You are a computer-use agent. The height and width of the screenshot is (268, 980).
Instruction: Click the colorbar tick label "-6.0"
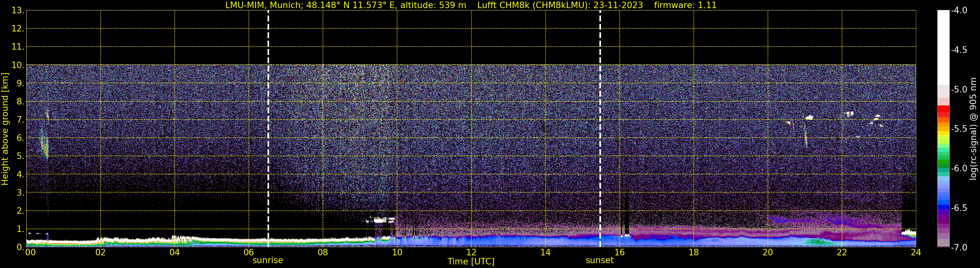click(x=959, y=168)
